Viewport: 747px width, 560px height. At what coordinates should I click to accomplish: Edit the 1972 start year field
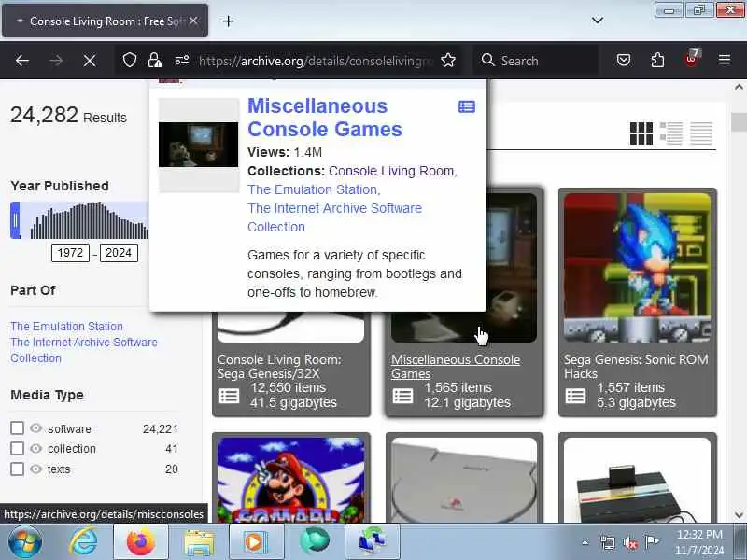pyautogui.click(x=70, y=253)
